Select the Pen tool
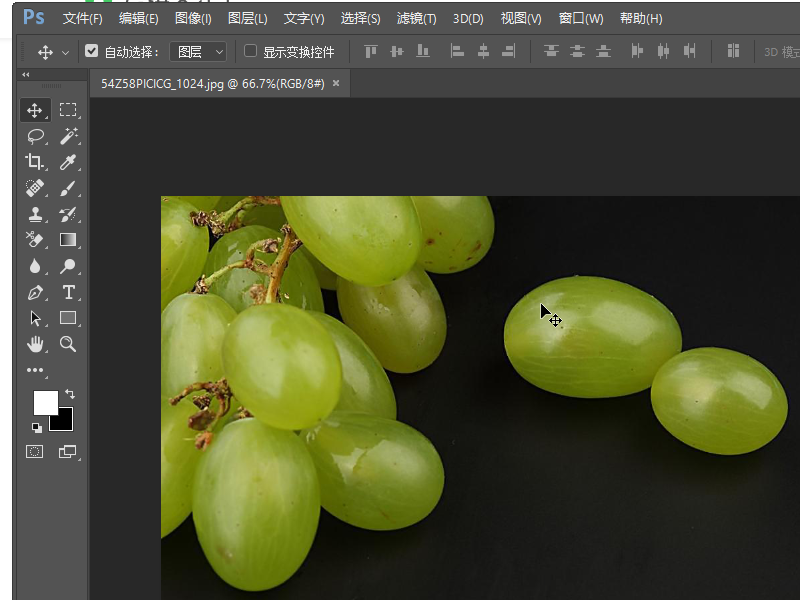Viewport: 800px width, 600px height. (35, 292)
